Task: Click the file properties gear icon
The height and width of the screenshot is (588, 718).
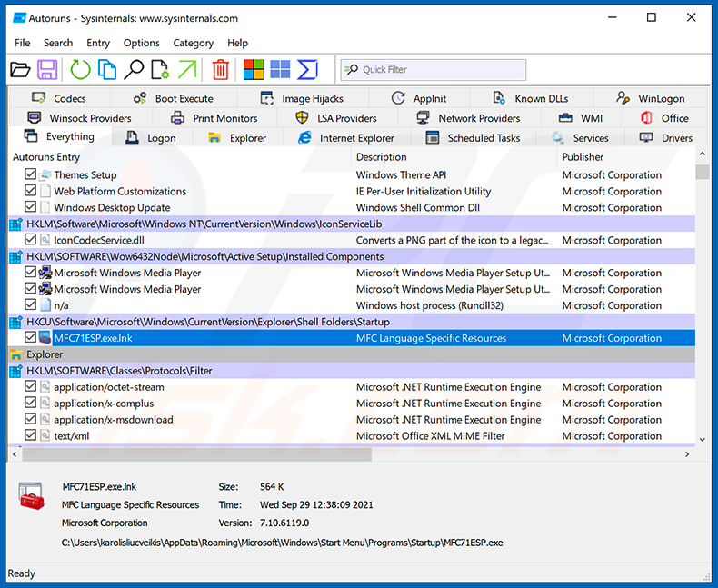Action: pos(160,70)
